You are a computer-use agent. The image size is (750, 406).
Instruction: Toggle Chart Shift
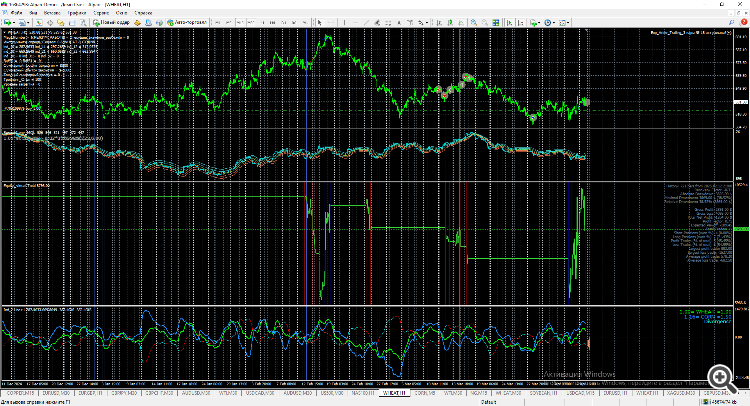click(x=521, y=22)
